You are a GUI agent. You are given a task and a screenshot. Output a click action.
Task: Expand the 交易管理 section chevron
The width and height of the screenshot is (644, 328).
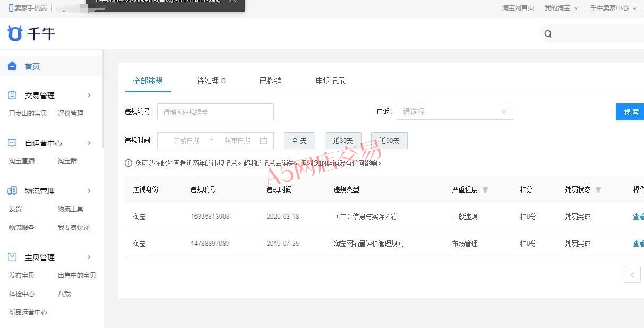89,96
